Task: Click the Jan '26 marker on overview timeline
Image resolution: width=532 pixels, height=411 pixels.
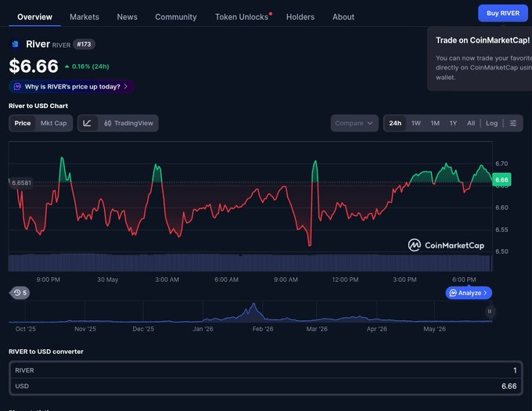Action: pos(203,329)
